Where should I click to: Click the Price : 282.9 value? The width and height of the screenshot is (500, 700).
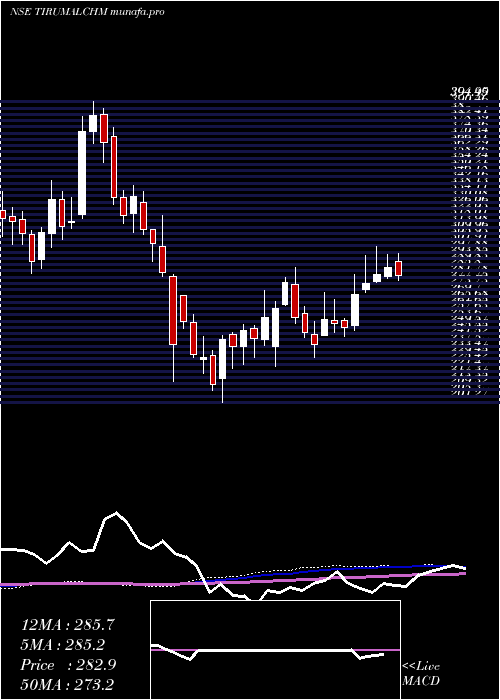click(68, 665)
